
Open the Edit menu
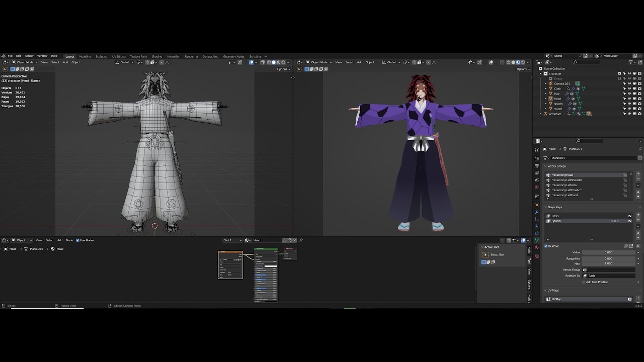(x=18, y=56)
